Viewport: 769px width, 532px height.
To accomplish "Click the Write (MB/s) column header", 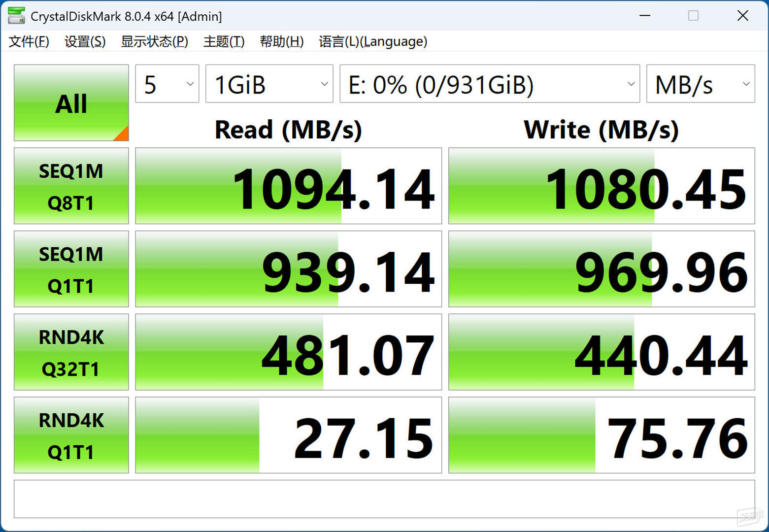I will (601, 130).
